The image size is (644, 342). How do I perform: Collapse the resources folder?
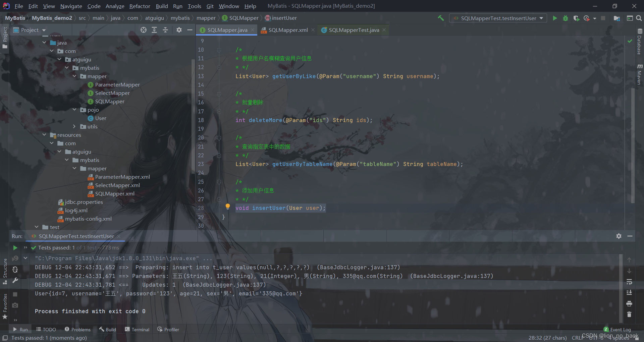click(x=44, y=135)
